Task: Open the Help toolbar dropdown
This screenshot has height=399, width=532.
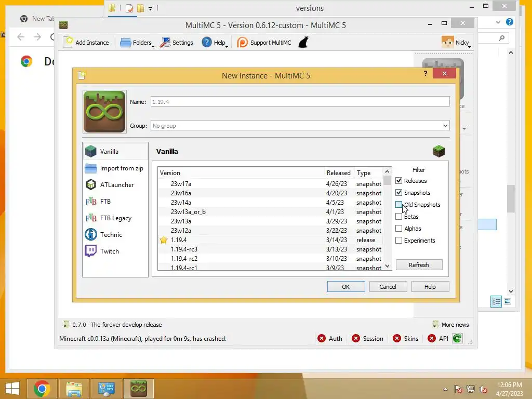Action: [215, 43]
